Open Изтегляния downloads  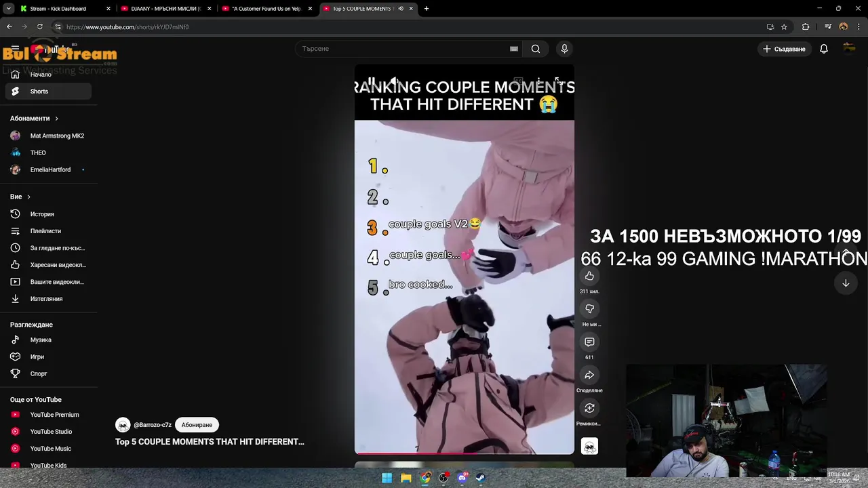point(48,299)
